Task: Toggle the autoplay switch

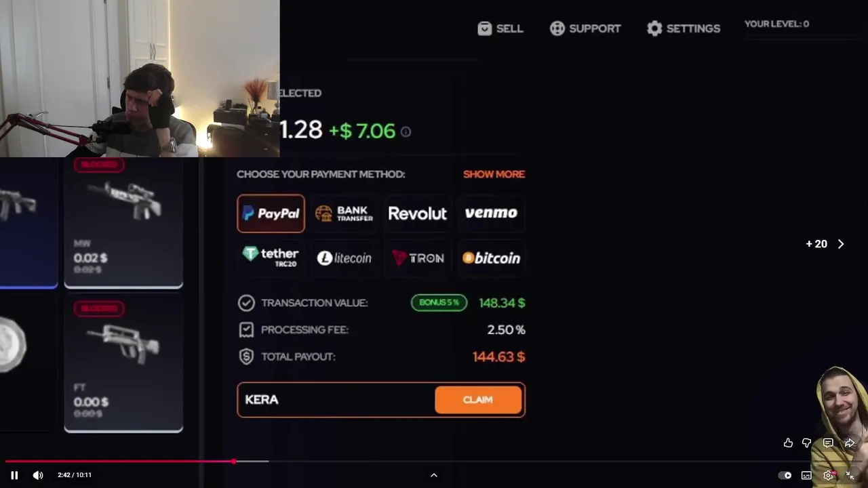Action: pos(785,475)
